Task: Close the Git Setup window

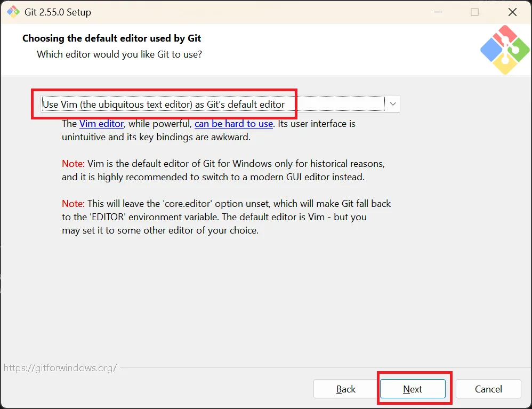Action: [x=512, y=12]
